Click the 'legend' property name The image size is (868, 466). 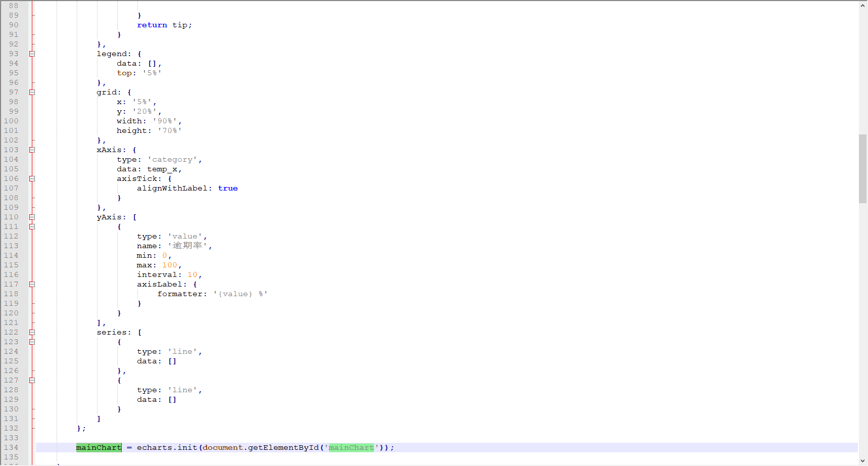(112, 54)
